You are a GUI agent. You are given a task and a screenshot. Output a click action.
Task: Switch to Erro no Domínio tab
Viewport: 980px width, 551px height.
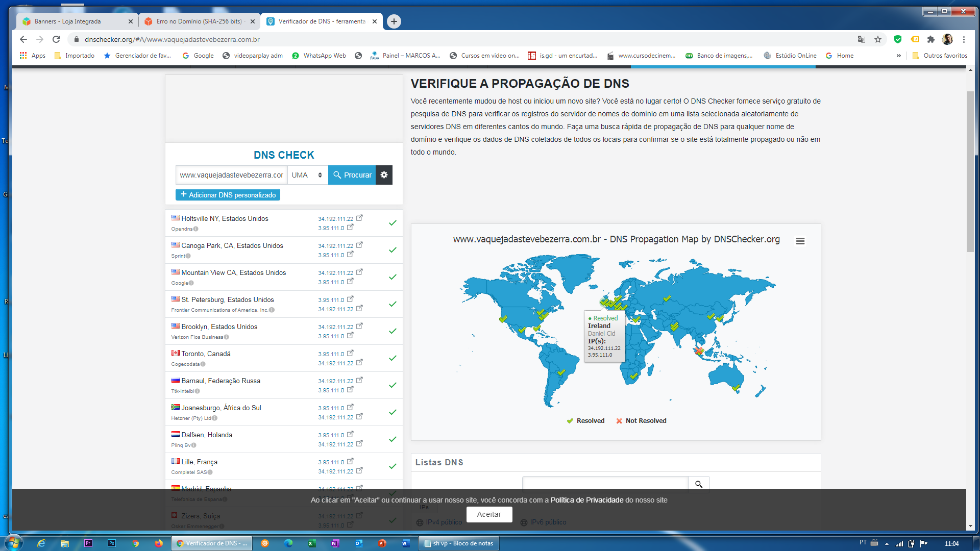click(199, 21)
